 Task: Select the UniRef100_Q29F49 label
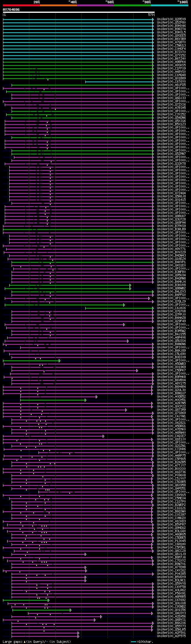[x=171, y=321]
